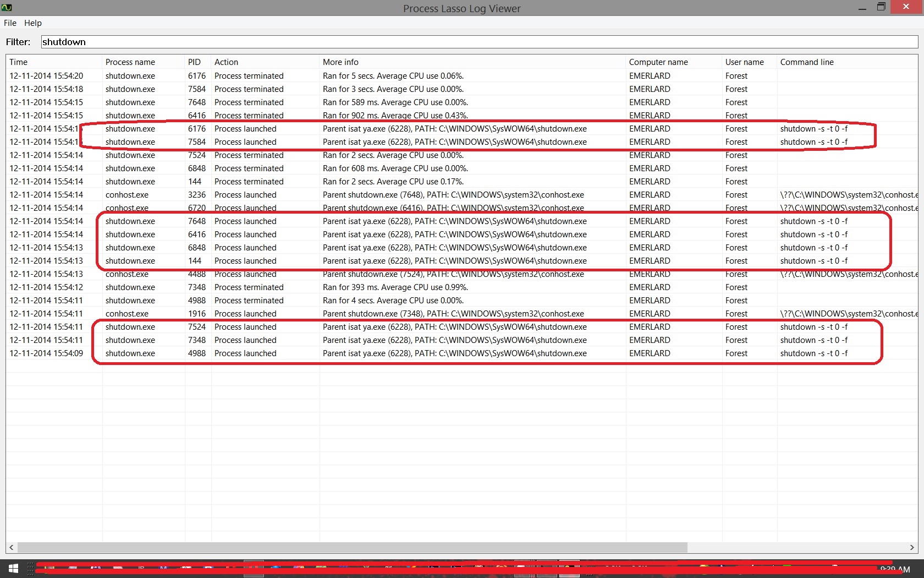Open the File menu
Screen dimensions: 924x578
pos(10,23)
